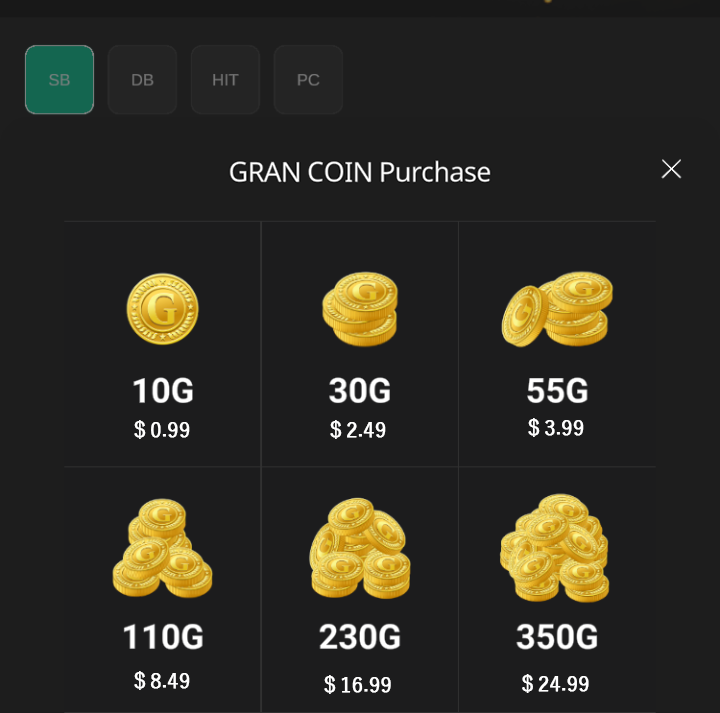Select the 110G coin pile icon

pyautogui.click(x=163, y=548)
